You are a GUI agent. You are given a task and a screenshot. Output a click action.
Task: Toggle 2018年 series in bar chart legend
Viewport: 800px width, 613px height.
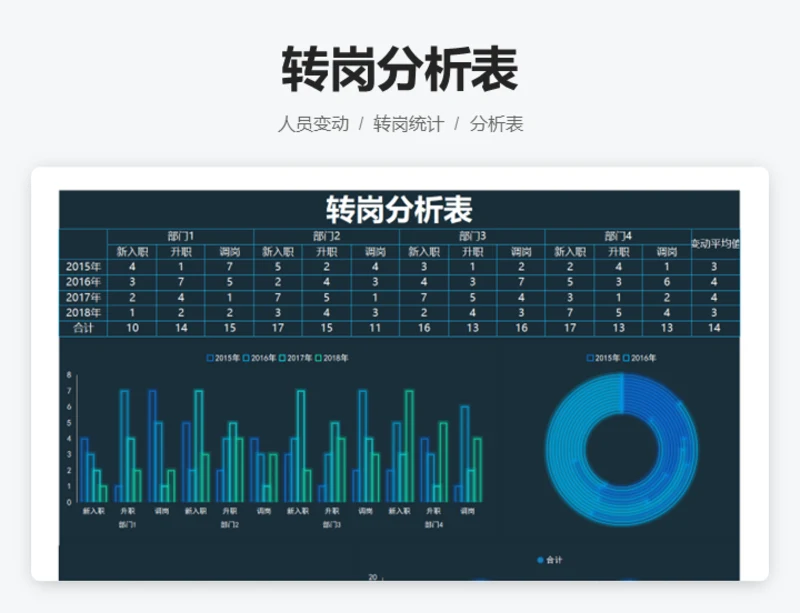click(318, 358)
